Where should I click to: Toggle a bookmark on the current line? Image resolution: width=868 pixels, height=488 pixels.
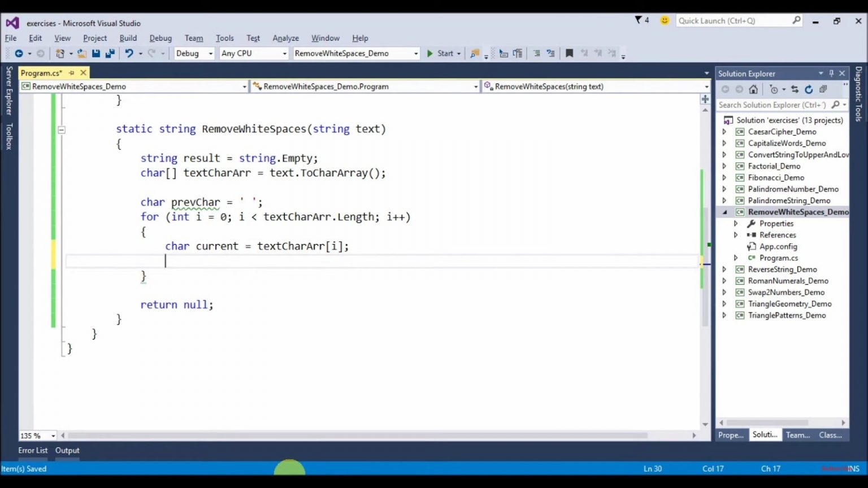pyautogui.click(x=569, y=53)
